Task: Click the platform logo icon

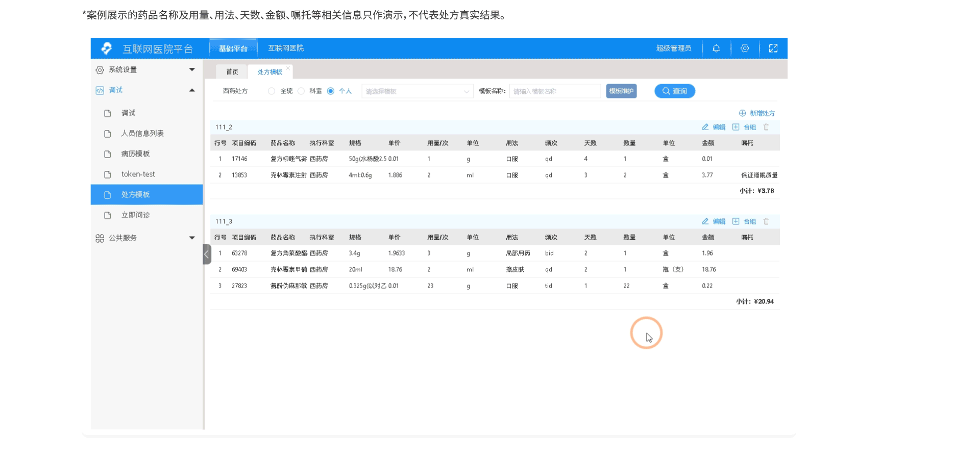Action: 107,48
